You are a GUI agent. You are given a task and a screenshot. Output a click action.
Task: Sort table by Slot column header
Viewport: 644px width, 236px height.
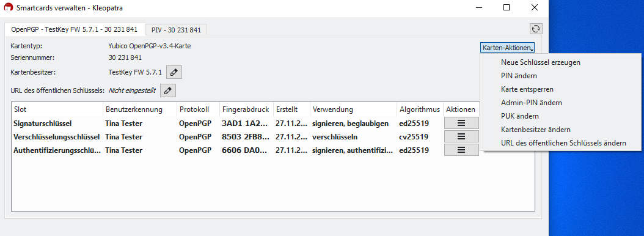(x=57, y=109)
